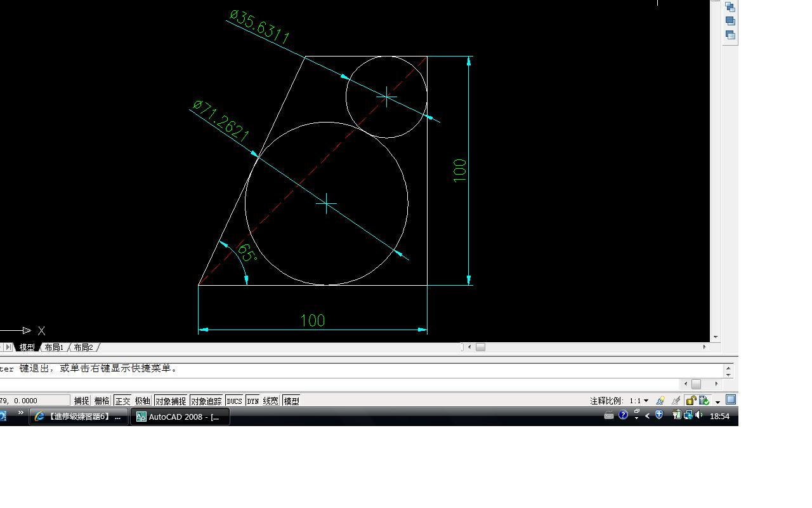Click the speaker volume tray icon
Image resolution: width=812 pixels, height=508 pixels.
coord(699,415)
